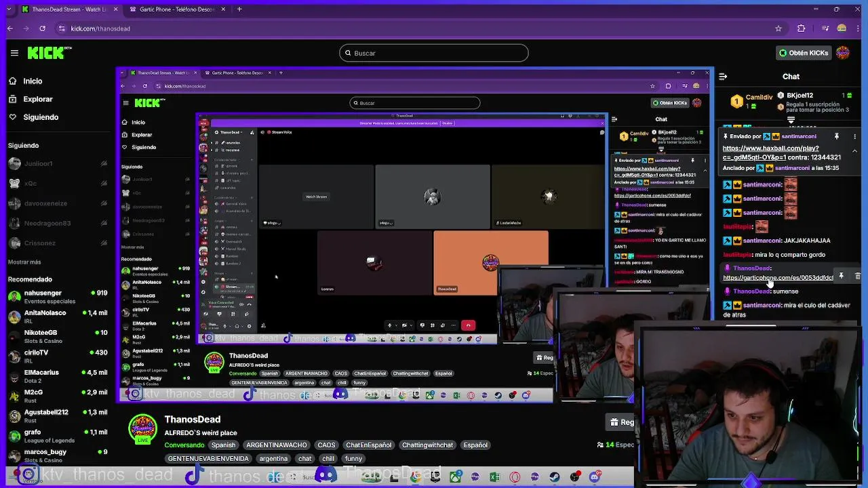Open Siguiendo in the sidebar
The height and width of the screenshot is (488, 868).
(41, 117)
